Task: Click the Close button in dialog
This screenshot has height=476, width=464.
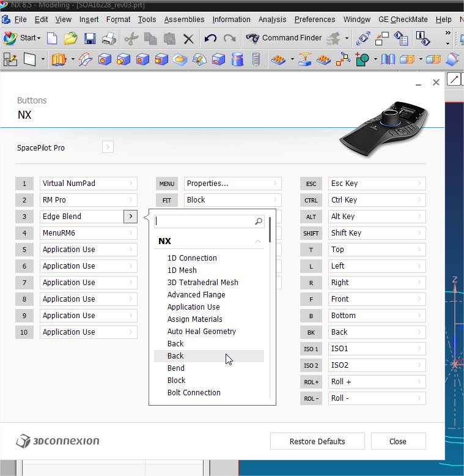Action: tap(398, 441)
